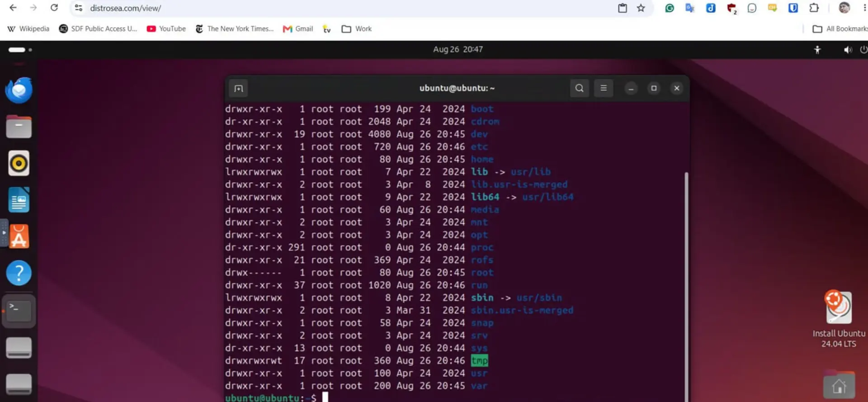Launch Thunderbird Mail from the dock

click(x=19, y=90)
